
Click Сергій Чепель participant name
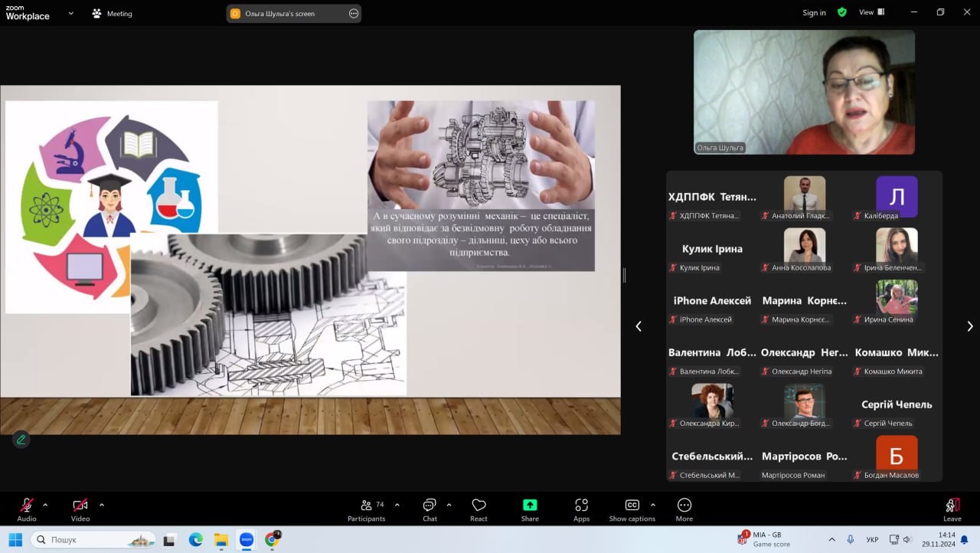click(x=897, y=404)
